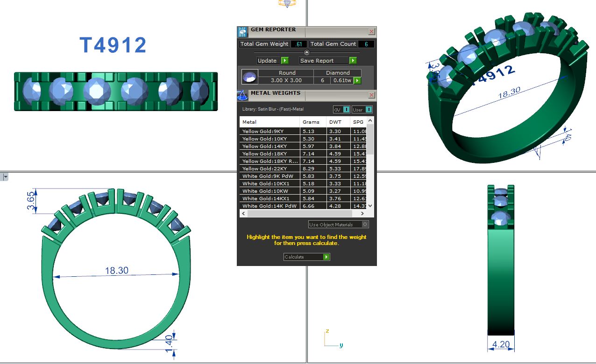This screenshot has width=596, height=364.
Task: Click the Update button label
Action: click(268, 61)
